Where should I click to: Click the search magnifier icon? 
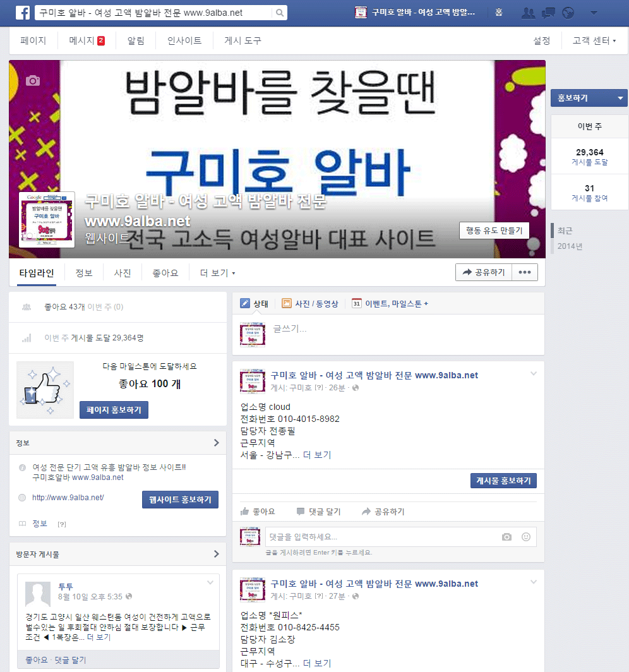pos(279,13)
